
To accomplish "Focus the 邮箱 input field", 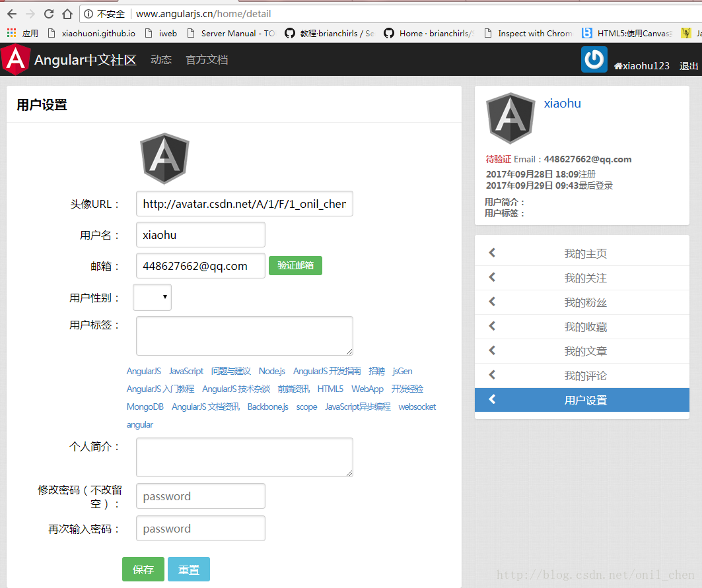I will (201, 266).
